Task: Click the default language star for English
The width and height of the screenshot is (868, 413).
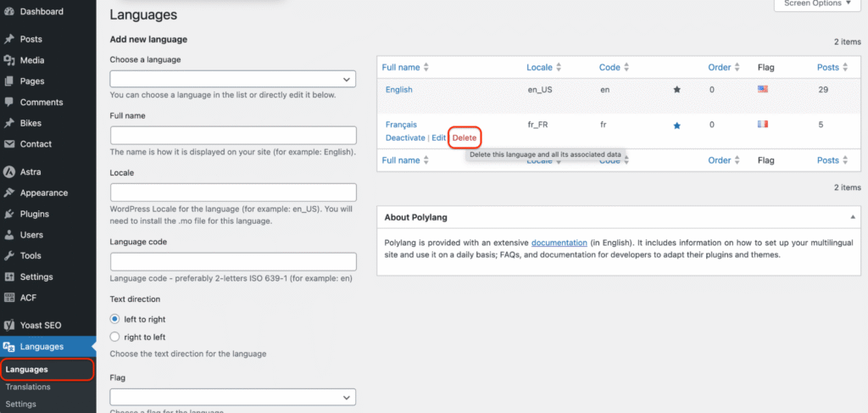Action: tap(676, 90)
